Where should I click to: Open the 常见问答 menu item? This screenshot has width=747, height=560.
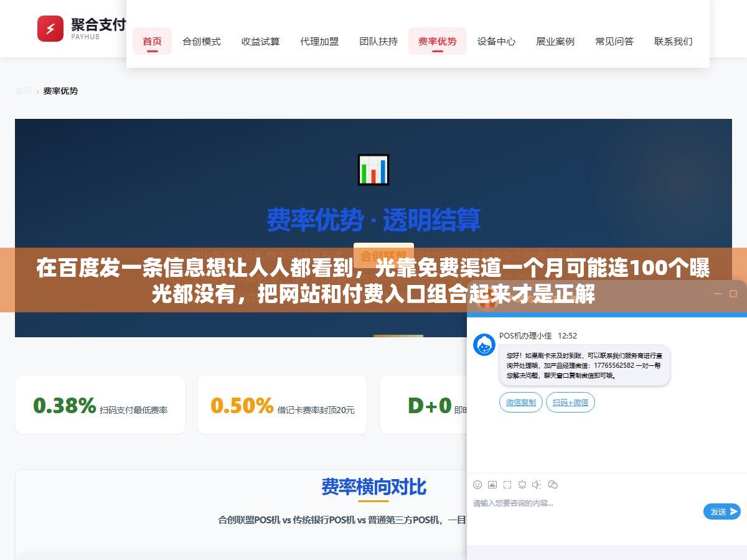click(x=614, y=41)
